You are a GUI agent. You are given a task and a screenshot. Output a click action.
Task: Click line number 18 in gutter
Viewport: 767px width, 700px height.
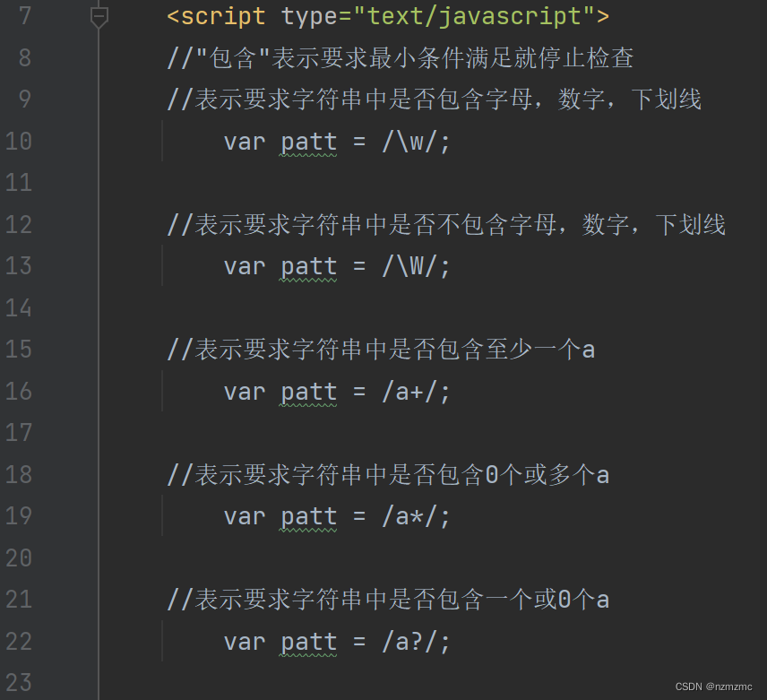point(19,474)
